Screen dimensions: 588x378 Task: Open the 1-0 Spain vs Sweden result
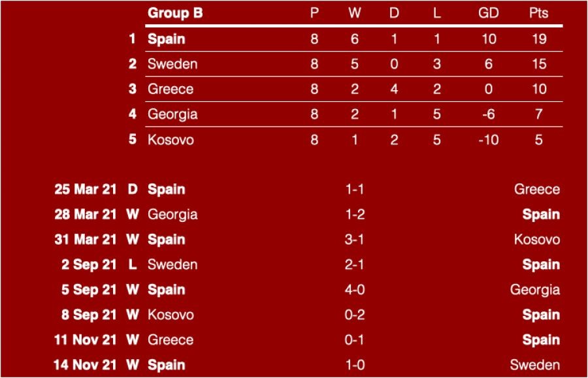click(x=354, y=365)
